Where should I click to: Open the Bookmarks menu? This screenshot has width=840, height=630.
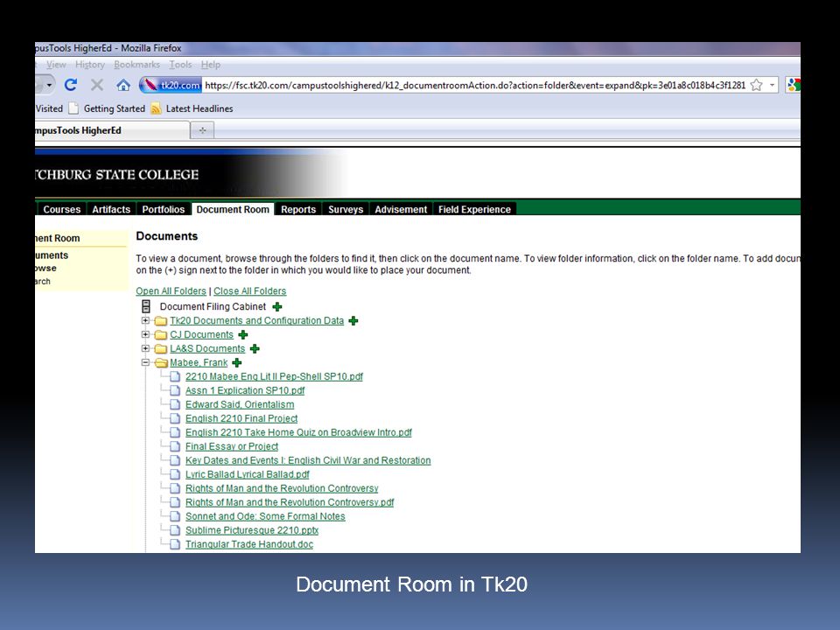pos(136,65)
